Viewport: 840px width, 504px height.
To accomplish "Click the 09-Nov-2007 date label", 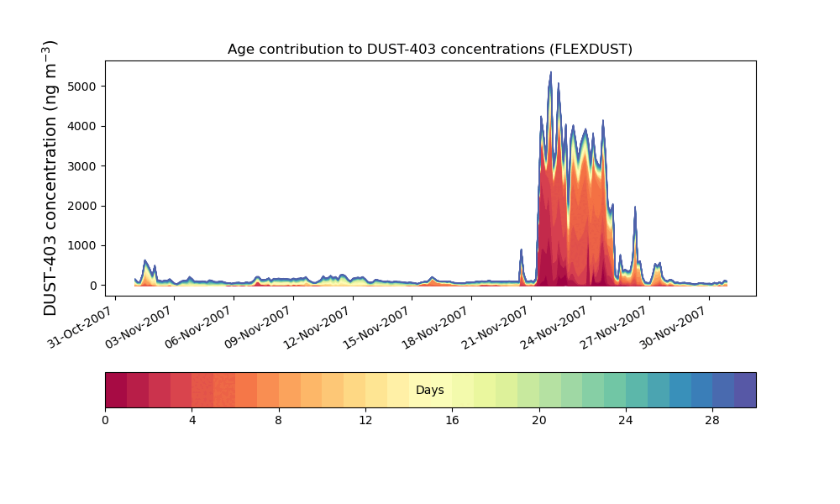I will (259, 327).
